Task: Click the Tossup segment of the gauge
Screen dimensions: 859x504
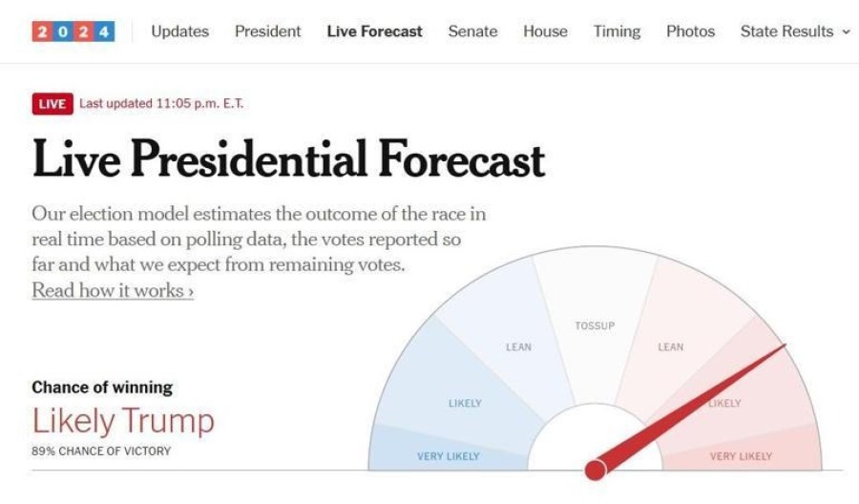Action: click(595, 326)
